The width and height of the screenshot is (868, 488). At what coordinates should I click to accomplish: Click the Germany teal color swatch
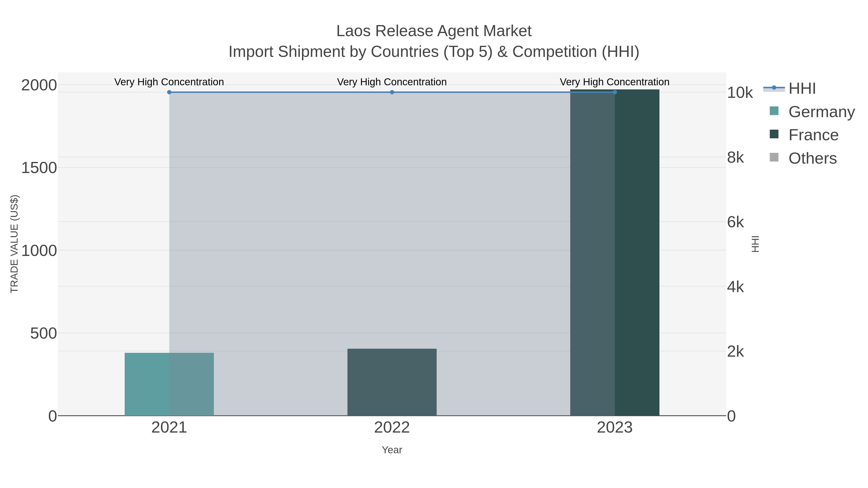tap(774, 111)
